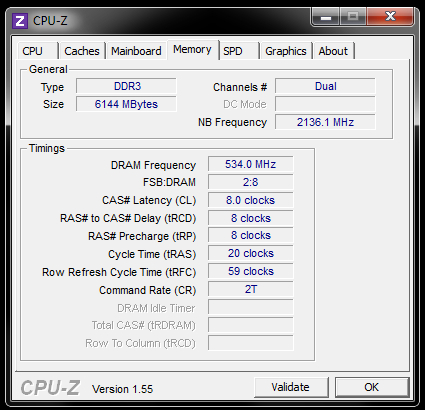Screen dimensions: 425x410
Task: Click the 'Version 1.55' text
Action: (x=123, y=389)
